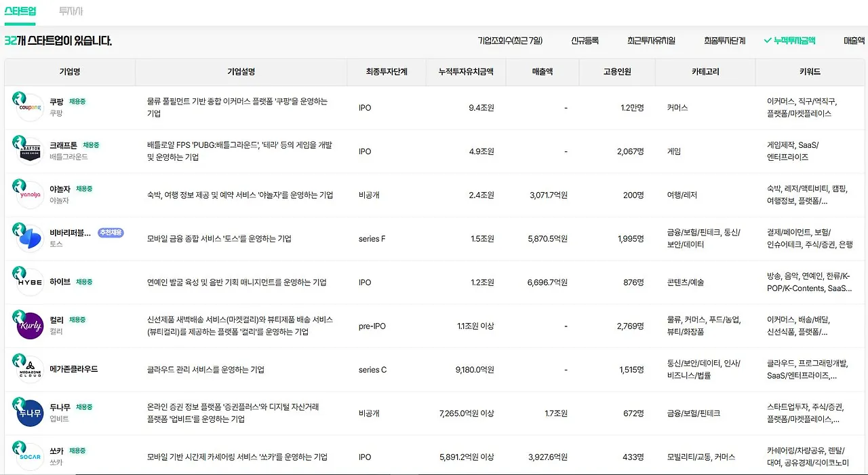Open the 비바리퍼블... company name link
Viewport: 868px width, 475px height.
point(70,233)
